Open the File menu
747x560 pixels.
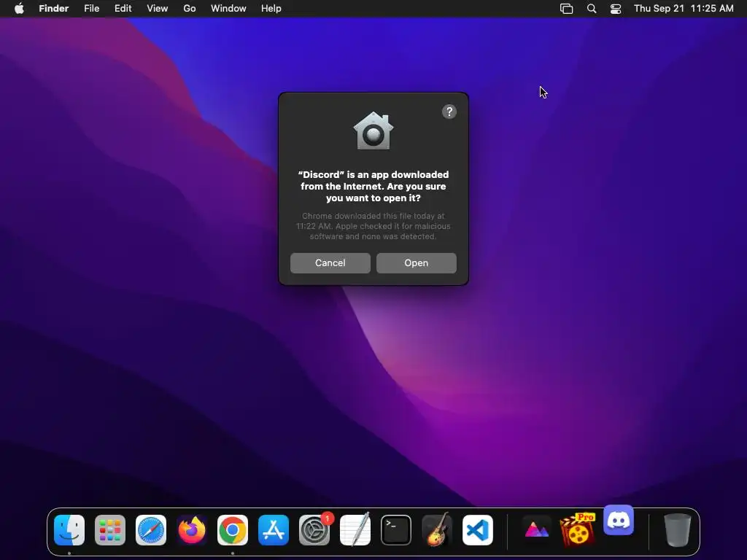(x=91, y=8)
